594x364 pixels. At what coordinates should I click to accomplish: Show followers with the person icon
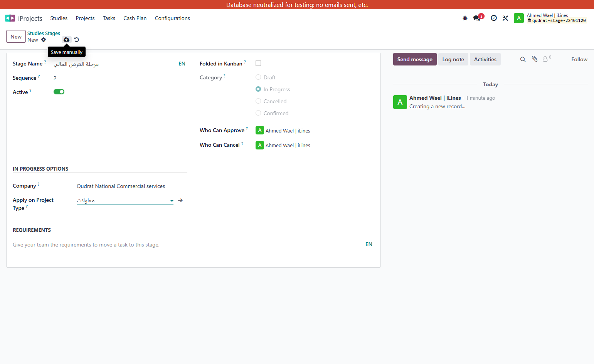coord(547,59)
